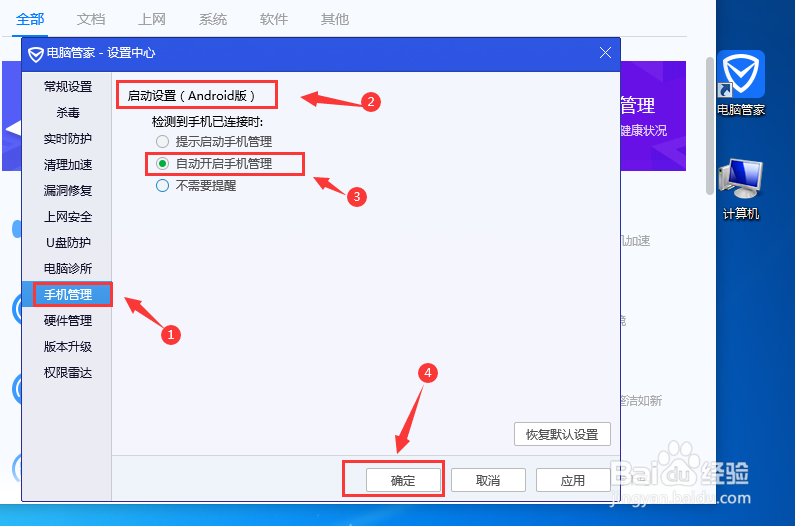Select 不需要提醒 radio option

click(x=196, y=186)
